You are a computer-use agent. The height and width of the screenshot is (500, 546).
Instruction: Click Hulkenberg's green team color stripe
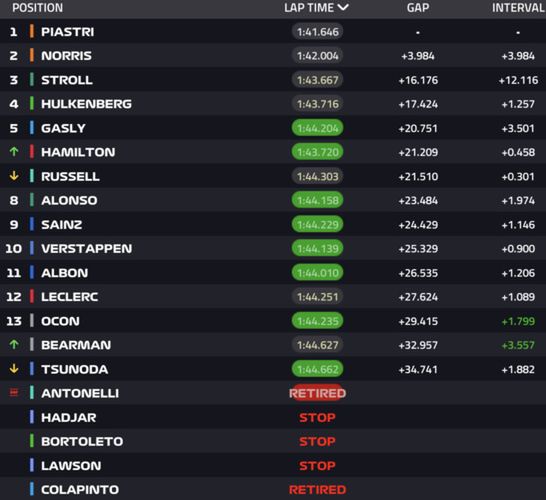point(32,103)
